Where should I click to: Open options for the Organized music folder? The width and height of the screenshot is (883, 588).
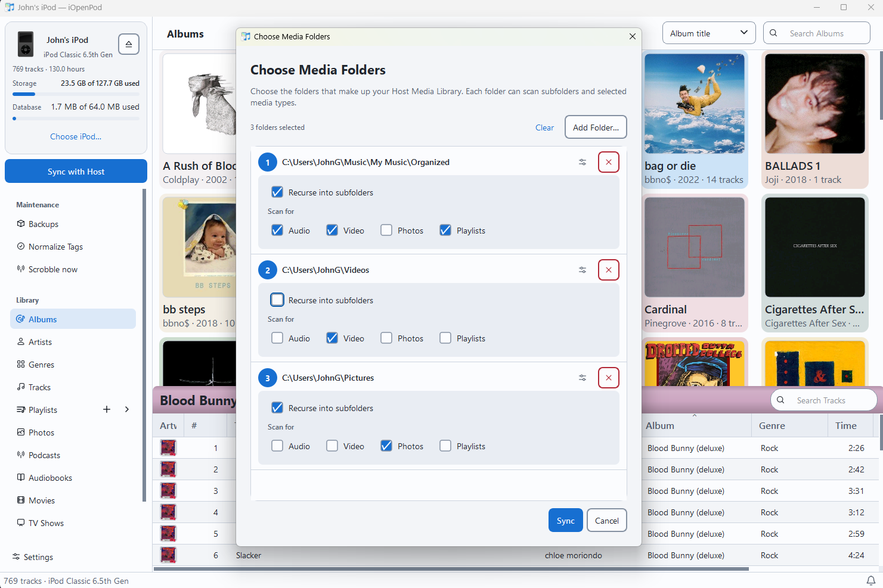[583, 162]
